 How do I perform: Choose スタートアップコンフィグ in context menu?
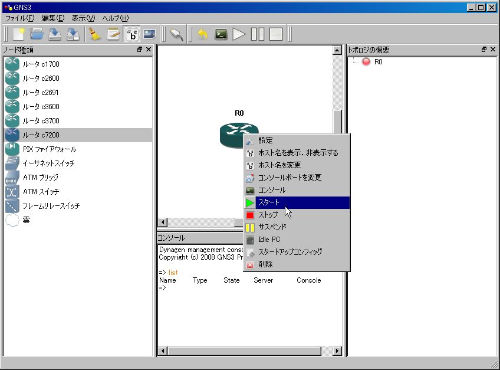coord(297,252)
